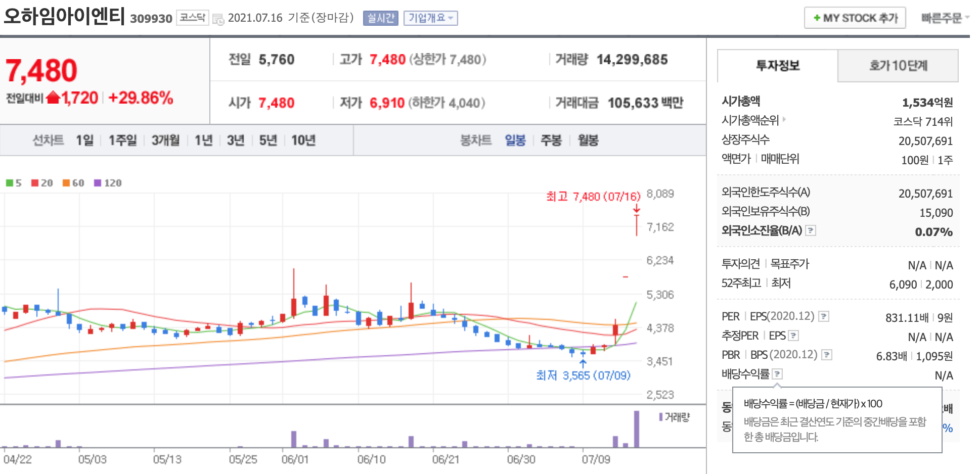Click the 배당수익률 formula tooltip text

click(813, 404)
